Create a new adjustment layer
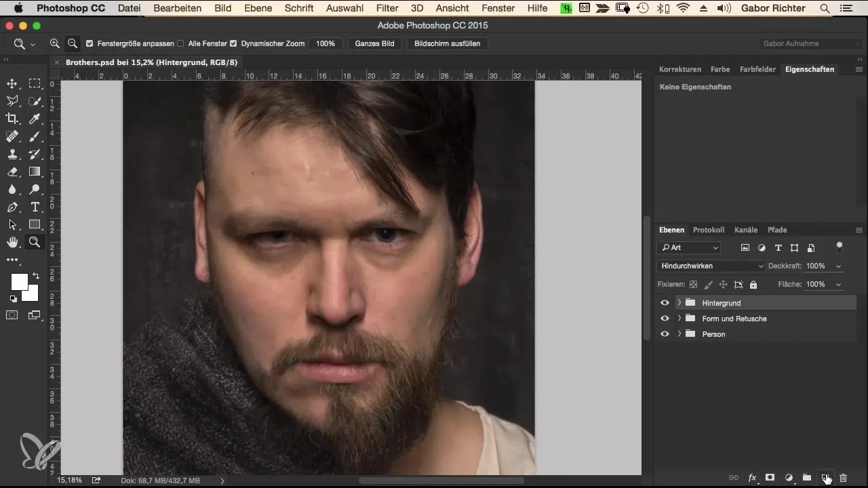868x488 pixels. click(789, 478)
